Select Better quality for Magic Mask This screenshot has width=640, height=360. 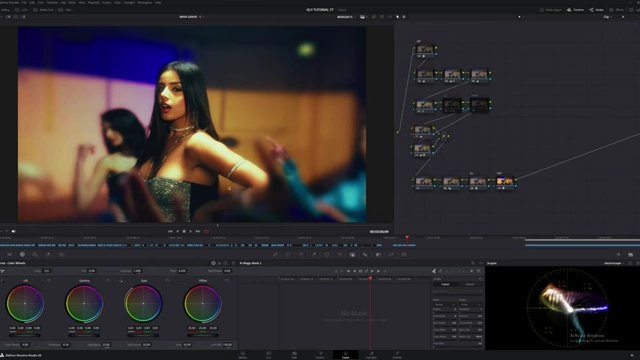tap(470, 284)
